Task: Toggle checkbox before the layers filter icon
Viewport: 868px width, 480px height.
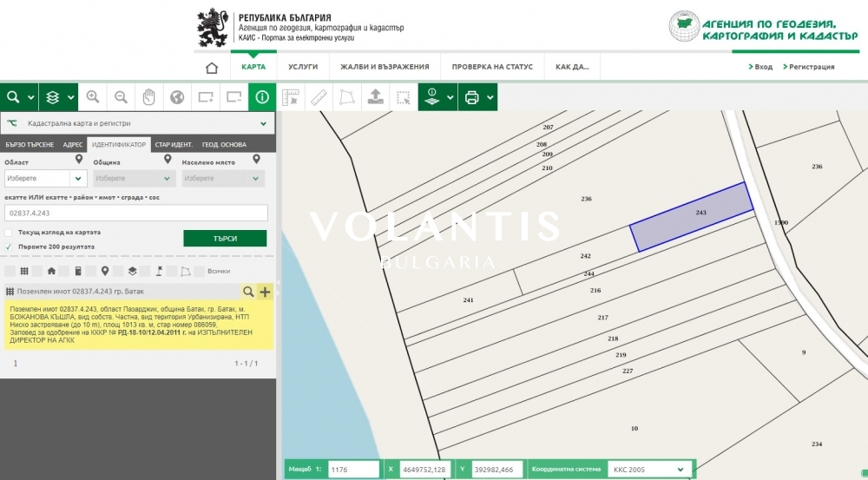Action: point(118,272)
